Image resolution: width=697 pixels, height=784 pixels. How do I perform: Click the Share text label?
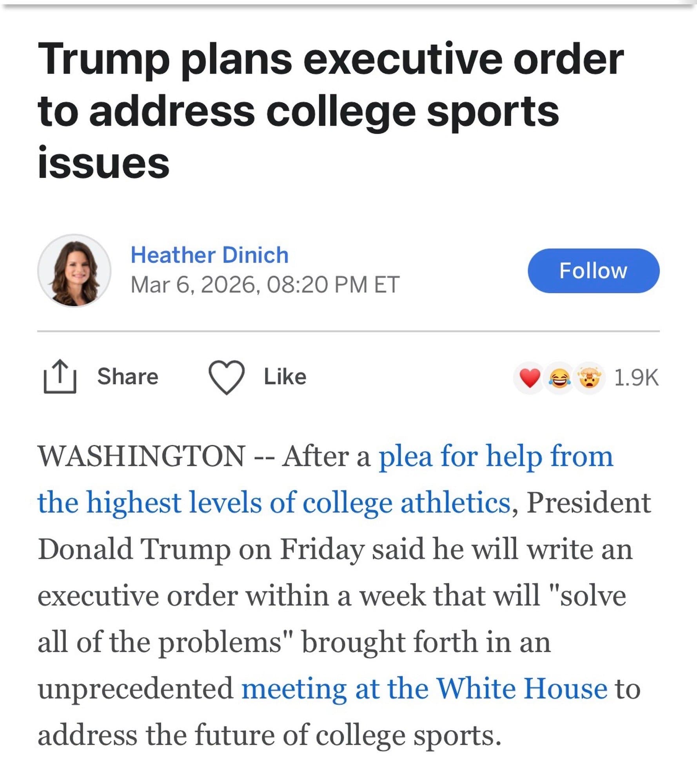click(x=128, y=377)
